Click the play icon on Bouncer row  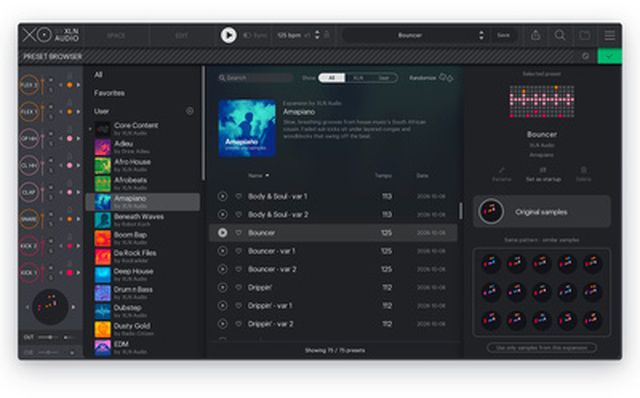coord(222,233)
